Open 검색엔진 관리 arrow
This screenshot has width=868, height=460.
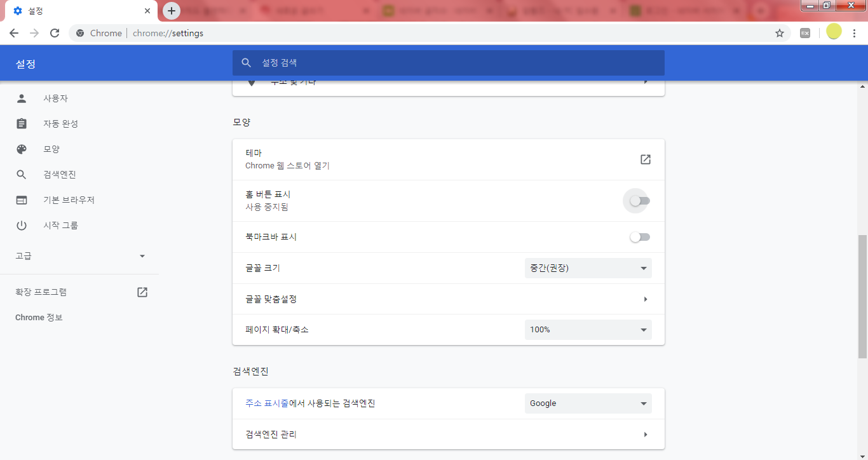pyautogui.click(x=646, y=435)
